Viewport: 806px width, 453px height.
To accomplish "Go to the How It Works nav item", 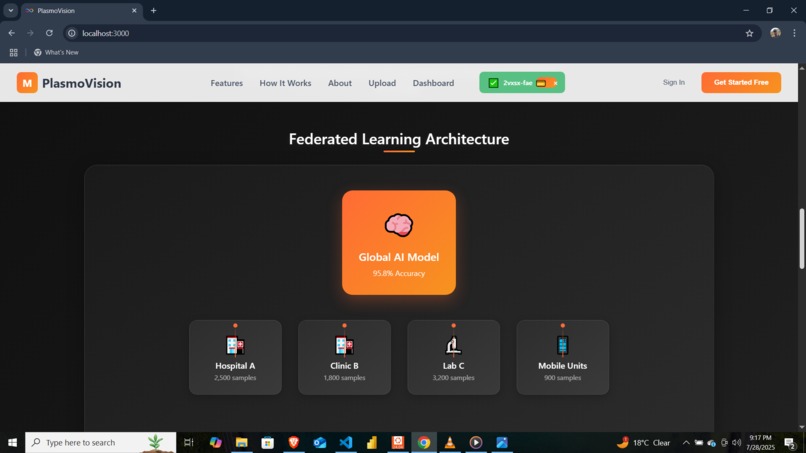I will pos(285,83).
